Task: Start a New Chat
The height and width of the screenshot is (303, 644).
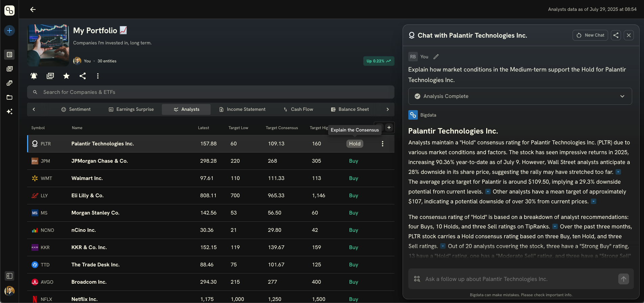Action: 590,35
